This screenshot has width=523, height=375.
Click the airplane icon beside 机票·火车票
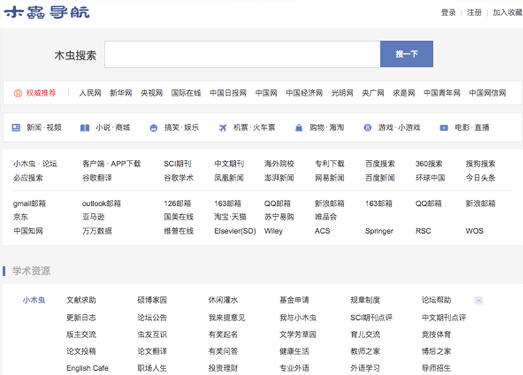click(222, 128)
